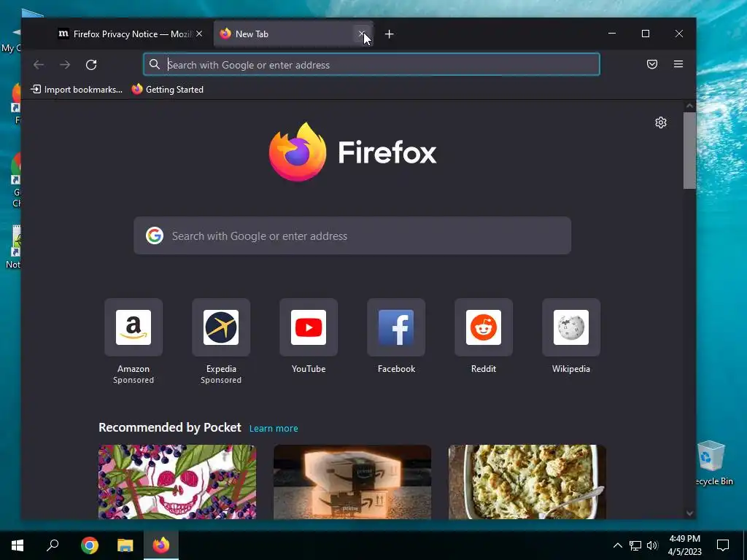Open Windows notification center
The width and height of the screenshot is (747, 560).
(723, 545)
